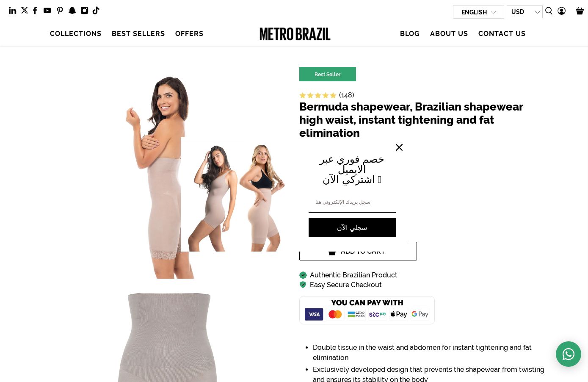This screenshot has height=382, width=588.
Task: Expand the ENGLISH language dropdown
Action: click(x=478, y=12)
